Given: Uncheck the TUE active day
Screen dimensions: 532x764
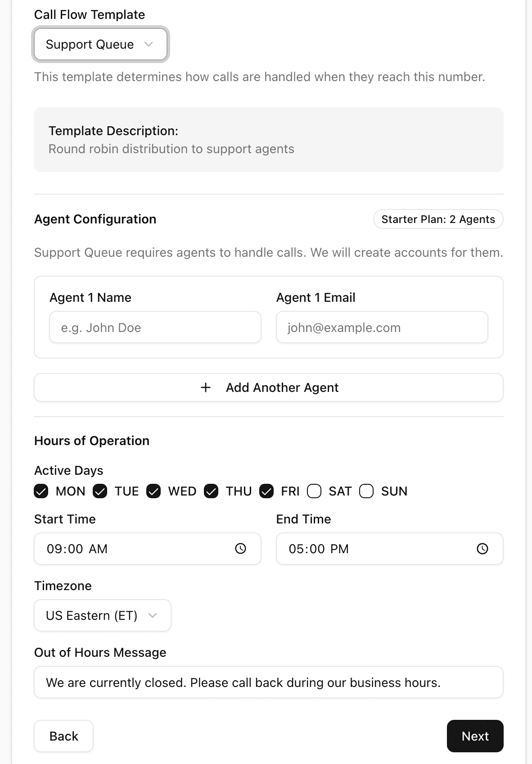Looking at the screenshot, I should coord(100,491).
